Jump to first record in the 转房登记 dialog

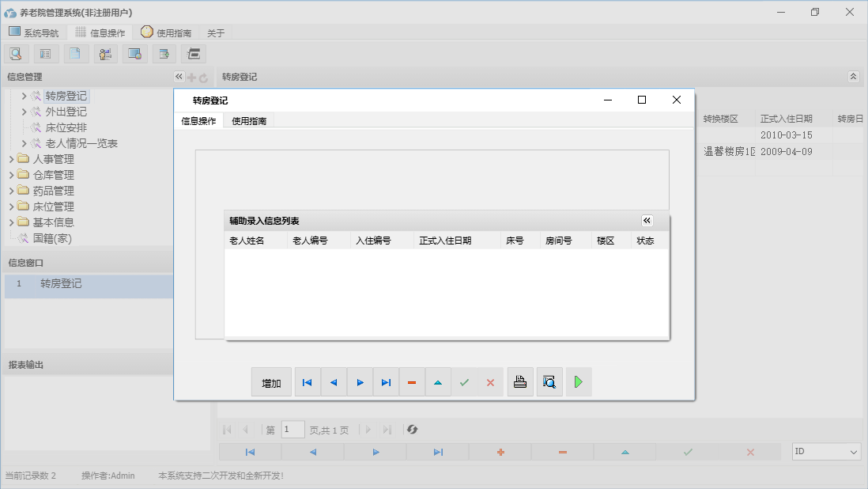308,382
